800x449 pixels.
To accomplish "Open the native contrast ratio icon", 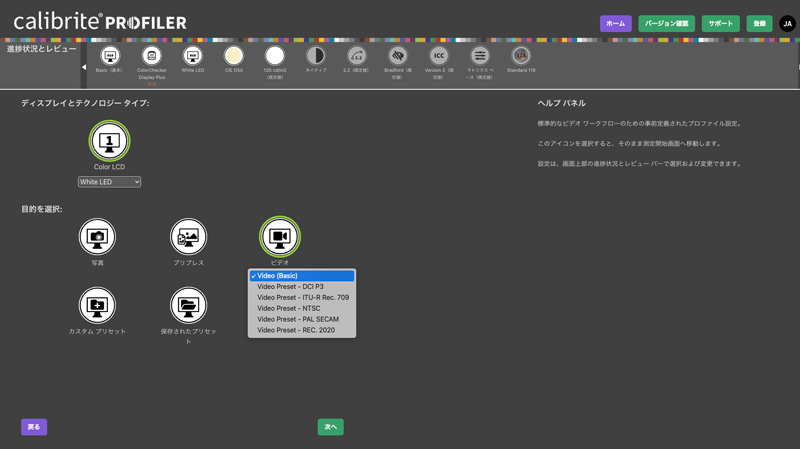I will coord(316,56).
